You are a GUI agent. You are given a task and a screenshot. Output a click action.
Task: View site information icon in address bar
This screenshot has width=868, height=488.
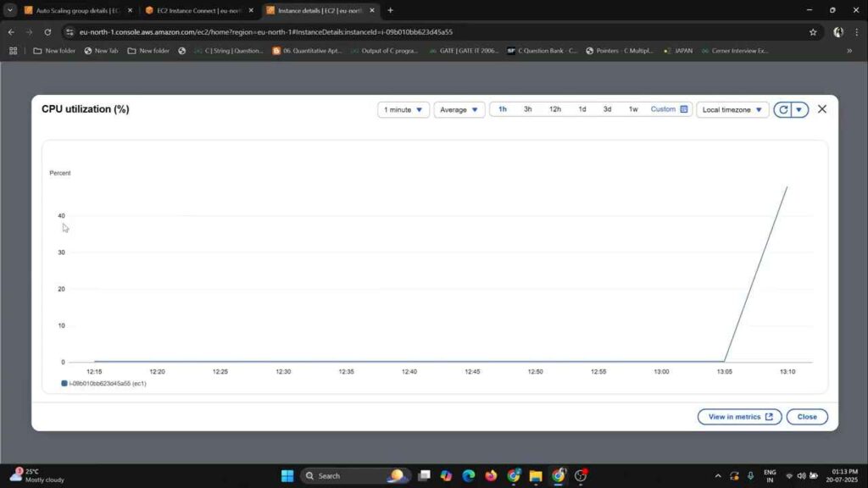[x=70, y=32]
